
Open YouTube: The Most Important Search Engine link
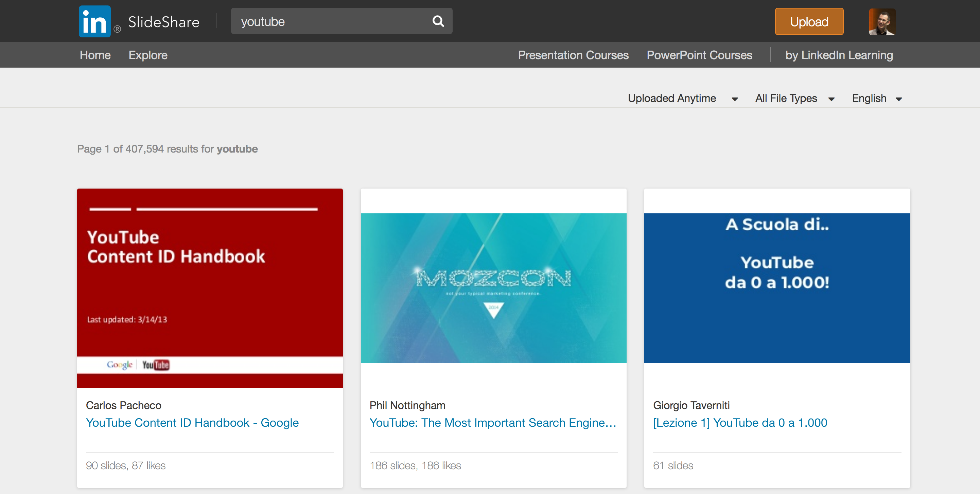point(493,423)
